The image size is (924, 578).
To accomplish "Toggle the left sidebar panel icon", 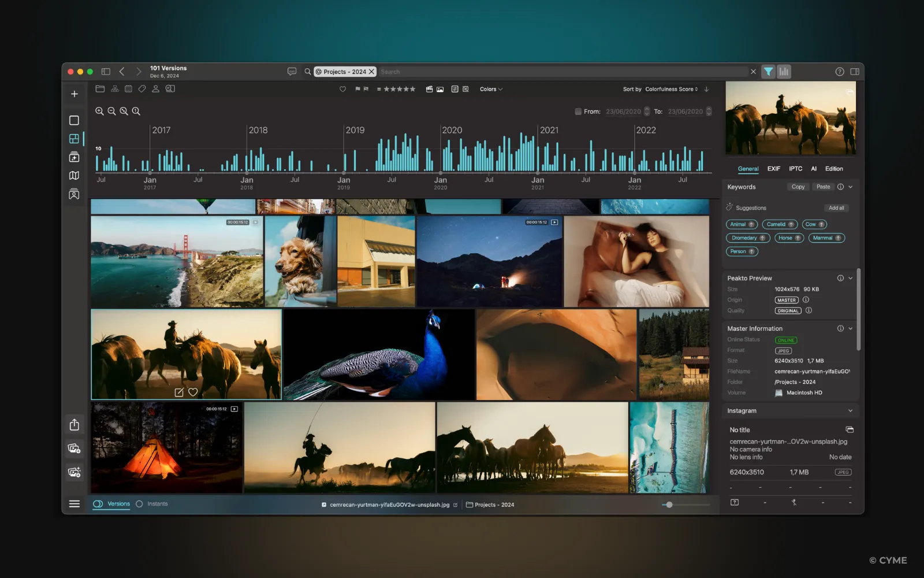I will (x=106, y=72).
